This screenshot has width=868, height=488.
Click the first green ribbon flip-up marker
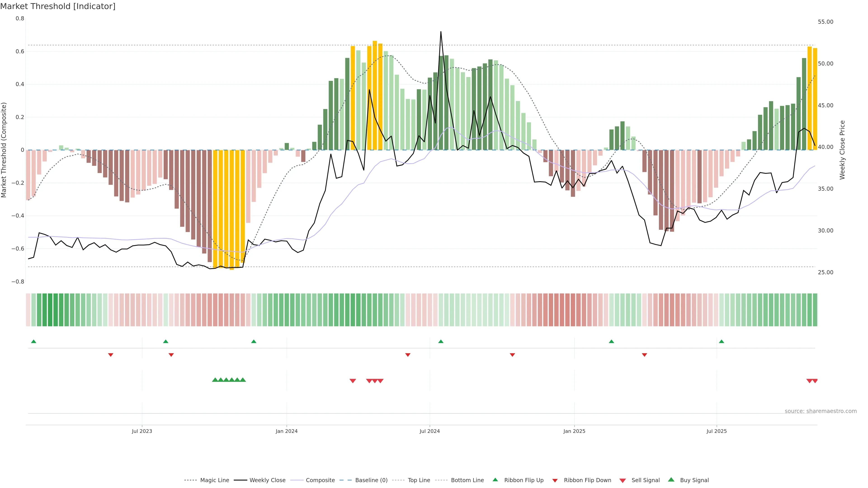click(x=33, y=342)
